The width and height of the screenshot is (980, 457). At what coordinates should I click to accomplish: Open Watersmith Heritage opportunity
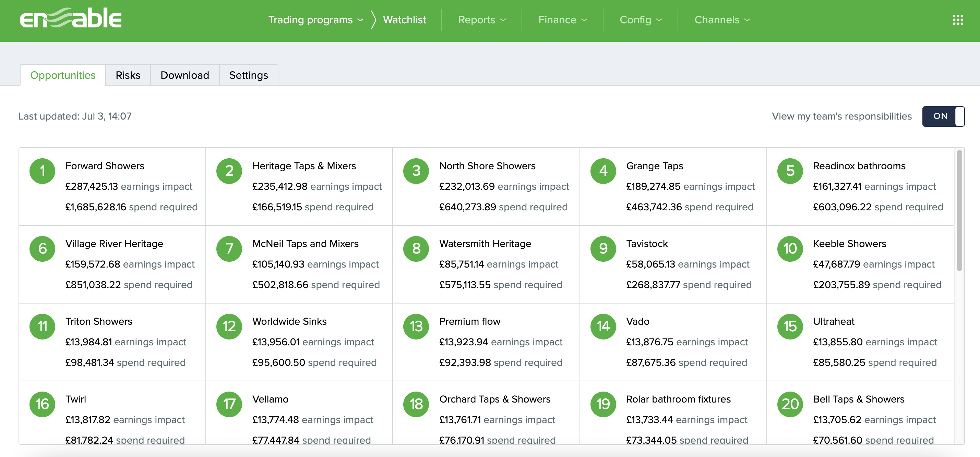coord(486,264)
